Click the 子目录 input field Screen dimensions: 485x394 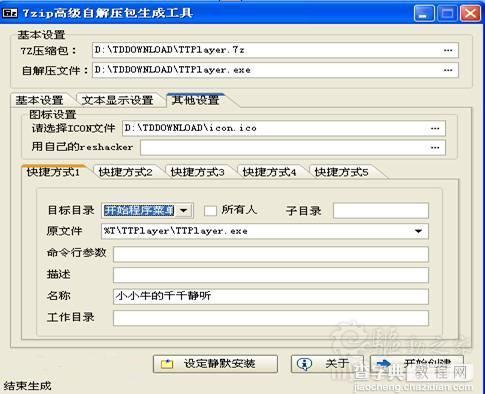[381, 211]
